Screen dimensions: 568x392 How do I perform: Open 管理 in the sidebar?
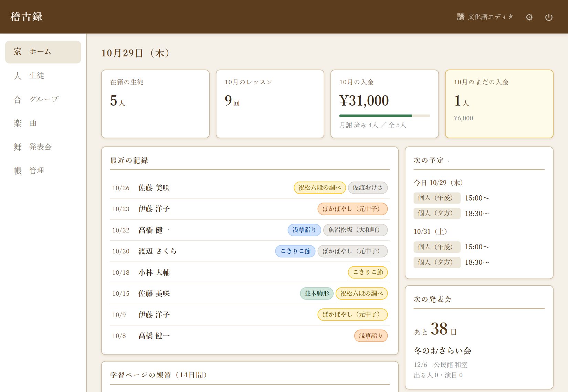point(43,171)
